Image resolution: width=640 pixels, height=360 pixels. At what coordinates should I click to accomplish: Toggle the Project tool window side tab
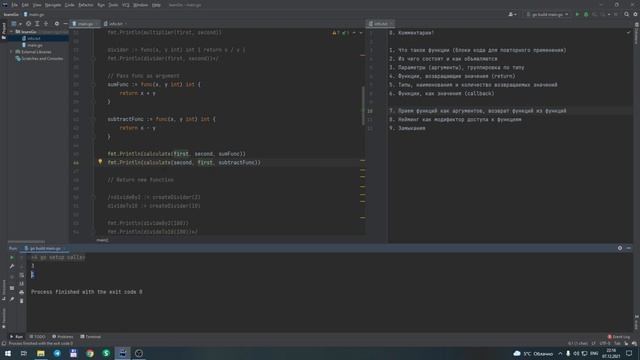pos(4,31)
